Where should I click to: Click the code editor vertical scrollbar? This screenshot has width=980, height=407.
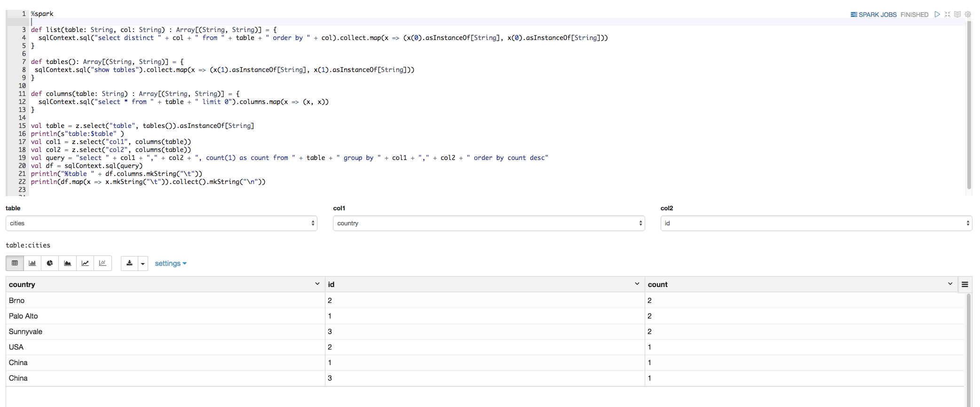(969, 104)
